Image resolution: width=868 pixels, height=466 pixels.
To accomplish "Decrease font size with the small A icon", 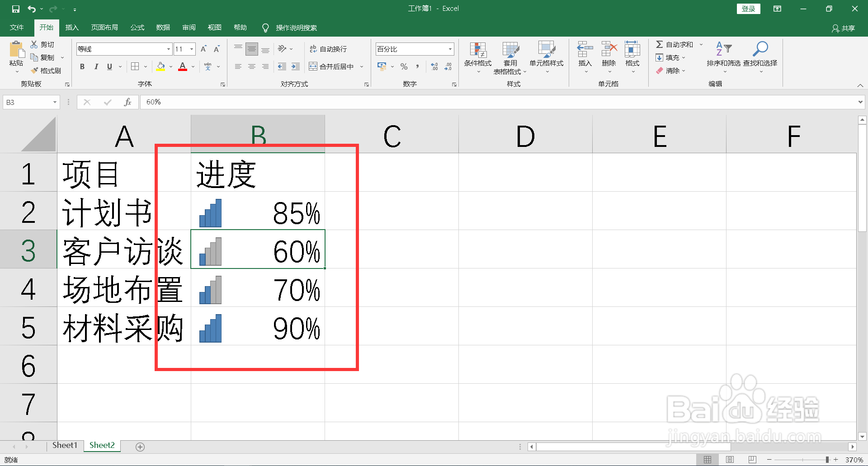I will click(217, 49).
